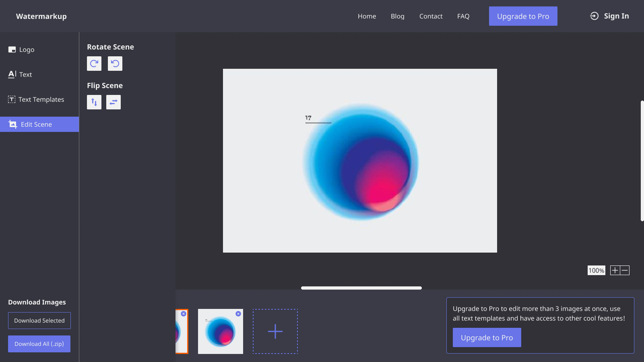Zoom out with the minus icon

(x=625, y=270)
